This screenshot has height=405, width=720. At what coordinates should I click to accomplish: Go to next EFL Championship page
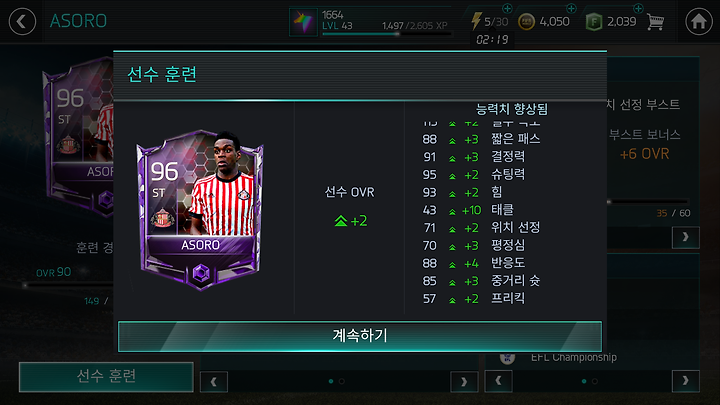pyautogui.click(x=686, y=381)
